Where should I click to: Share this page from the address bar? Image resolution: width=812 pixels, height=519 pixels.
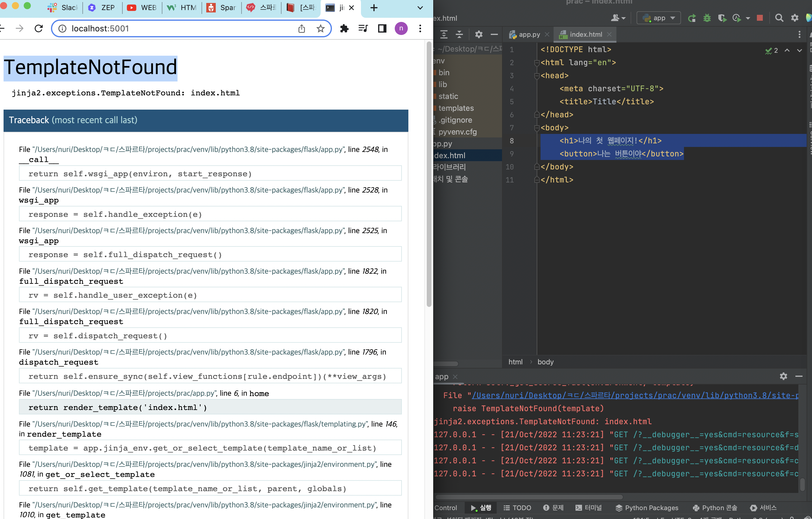click(301, 29)
